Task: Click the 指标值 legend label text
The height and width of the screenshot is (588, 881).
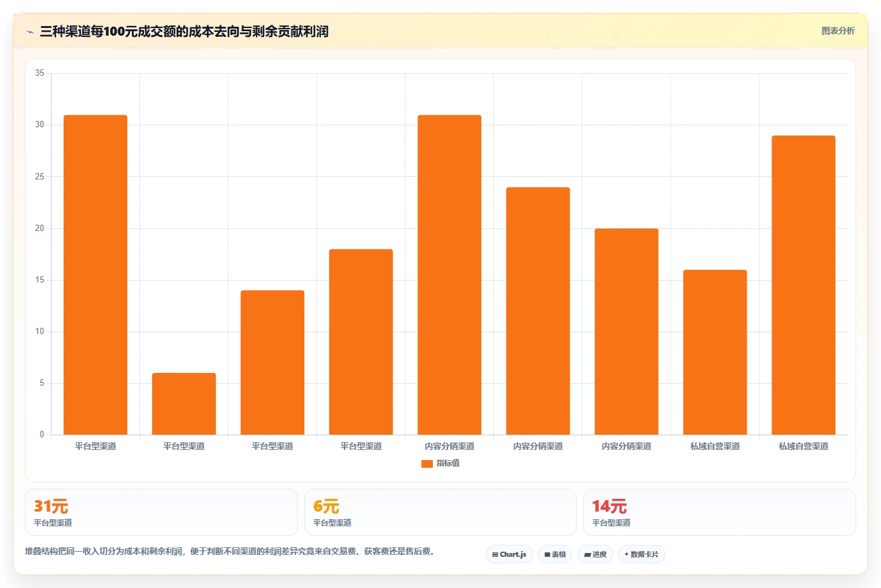Action: click(x=448, y=463)
